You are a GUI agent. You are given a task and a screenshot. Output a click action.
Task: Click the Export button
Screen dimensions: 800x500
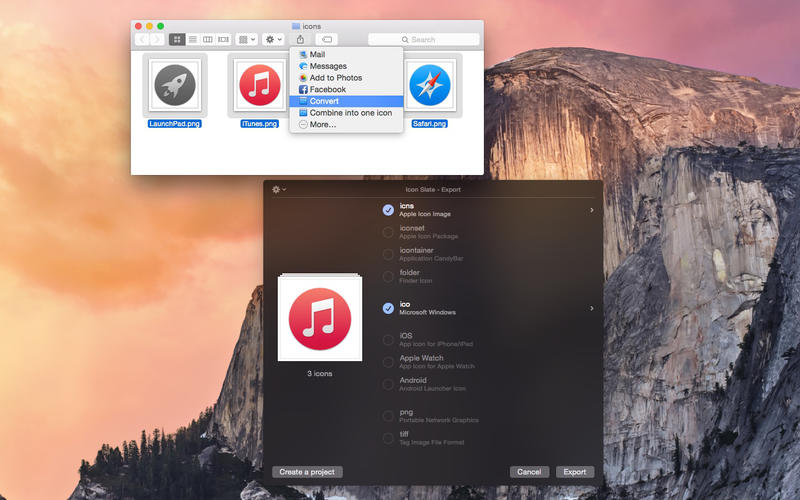(574, 472)
